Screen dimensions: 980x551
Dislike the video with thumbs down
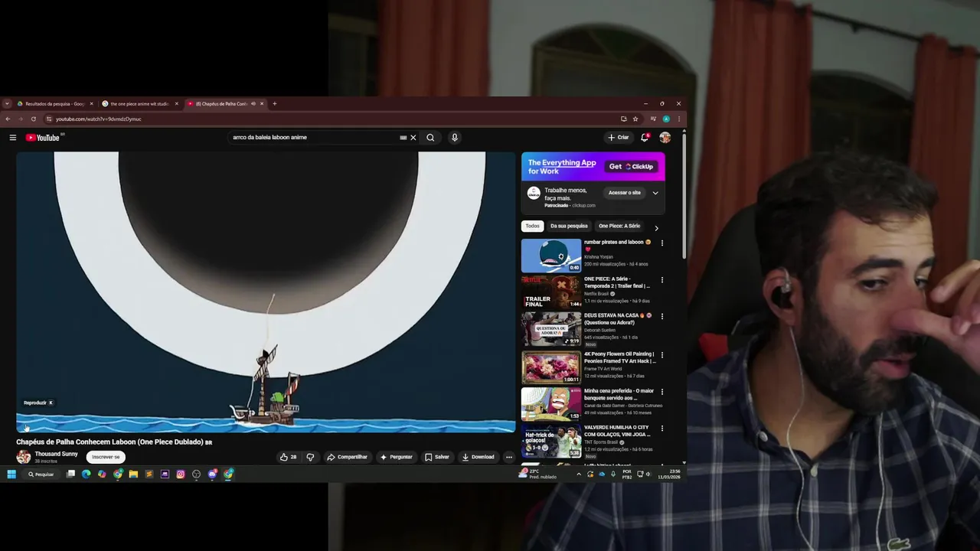click(x=310, y=457)
